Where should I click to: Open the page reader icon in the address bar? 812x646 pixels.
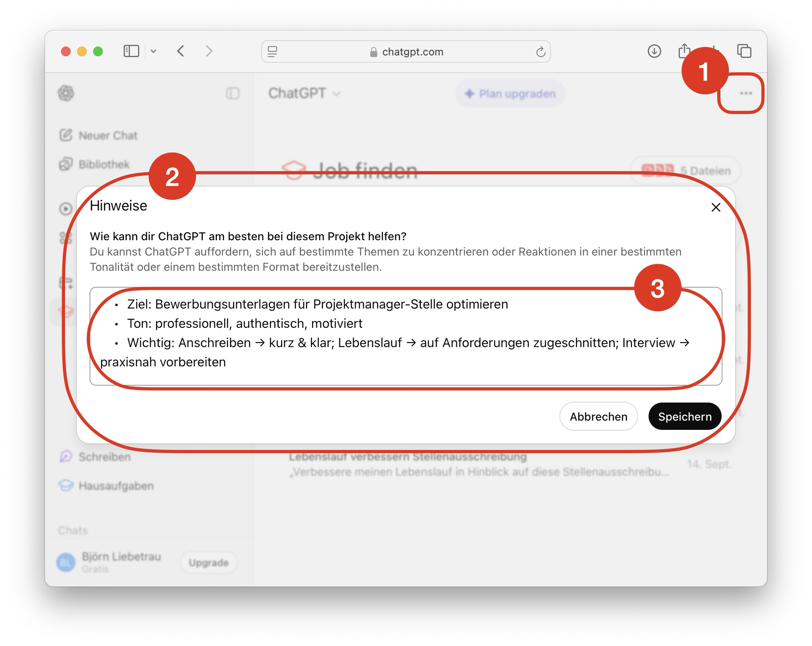tap(273, 52)
